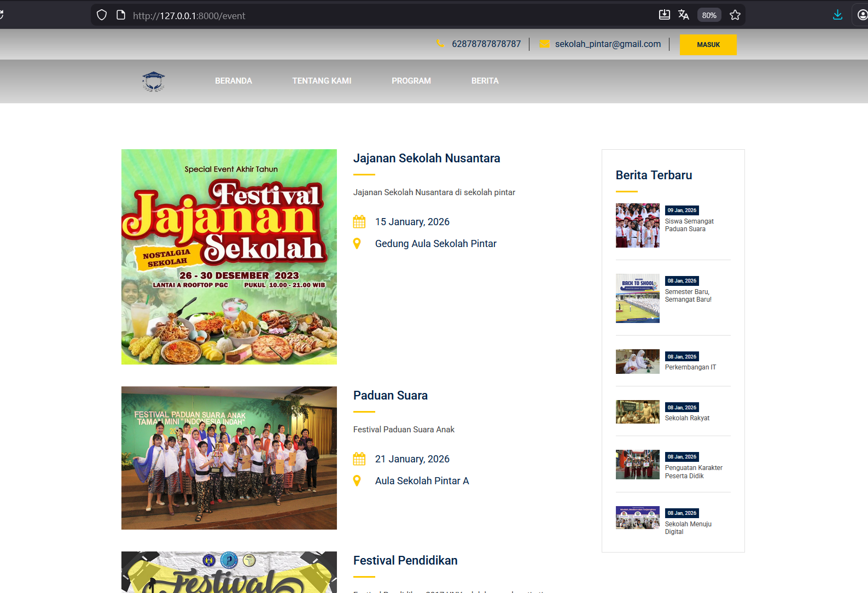The height and width of the screenshot is (593, 868).
Task: Read the Sekolah Menuju Digital article
Action: coord(688,528)
